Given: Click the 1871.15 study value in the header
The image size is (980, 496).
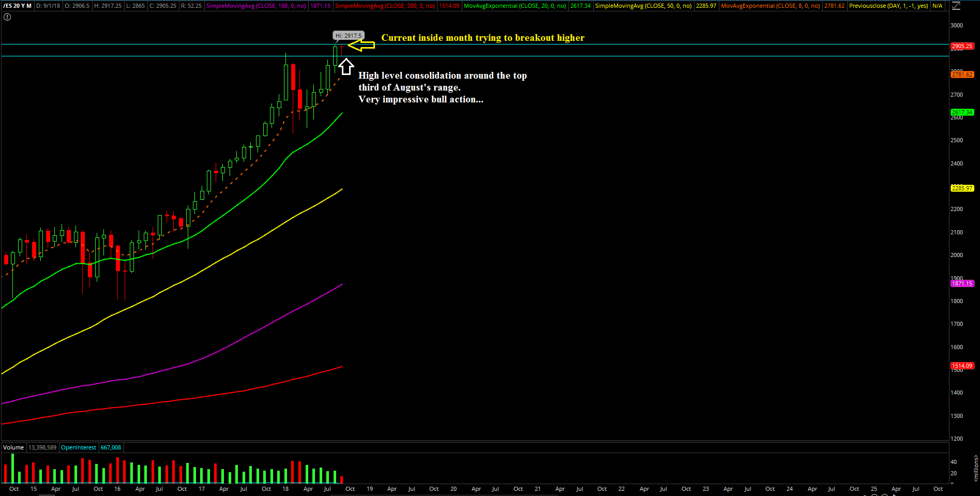Looking at the screenshot, I should point(320,6).
